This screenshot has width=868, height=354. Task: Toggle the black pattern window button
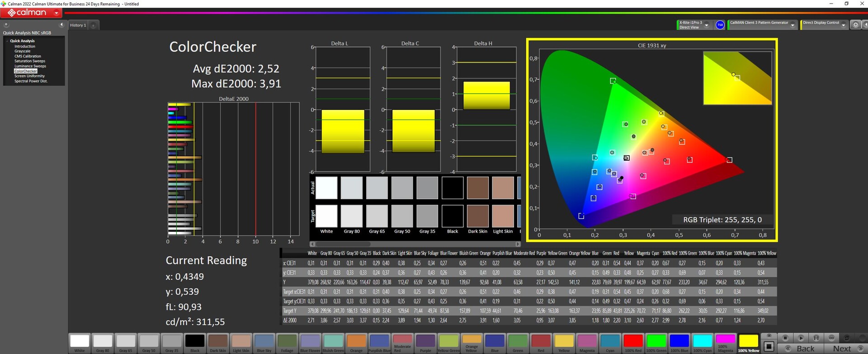769,347
